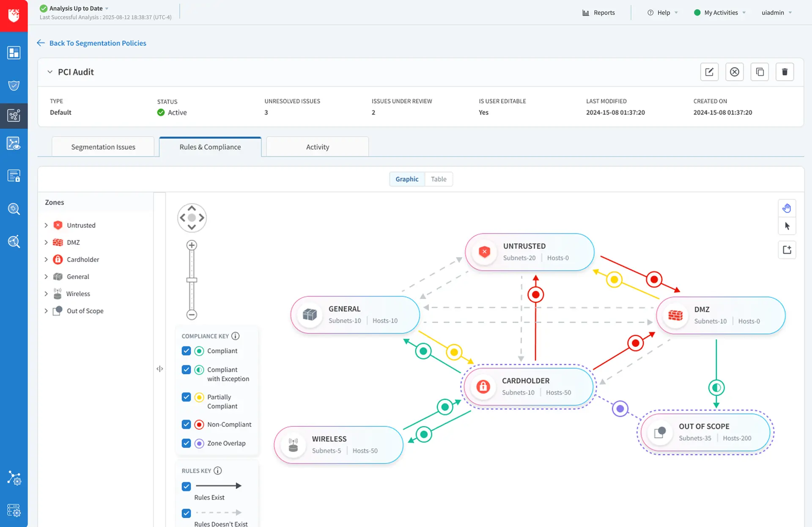Switch to the Segmentation Issues tab
The height and width of the screenshot is (527, 812).
coord(103,147)
